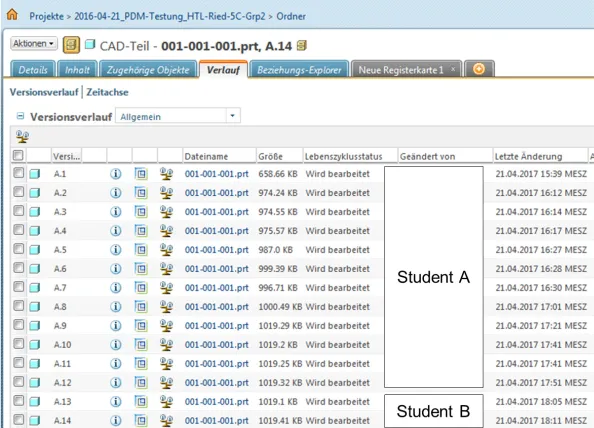Click the compare icon in table toolbar
Image resolution: width=594 pixels, height=428 pixels.
(x=22, y=136)
